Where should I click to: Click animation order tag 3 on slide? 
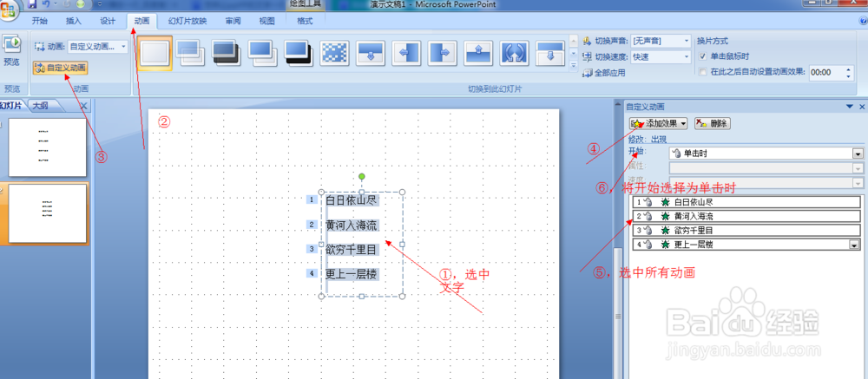[x=312, y=249]
